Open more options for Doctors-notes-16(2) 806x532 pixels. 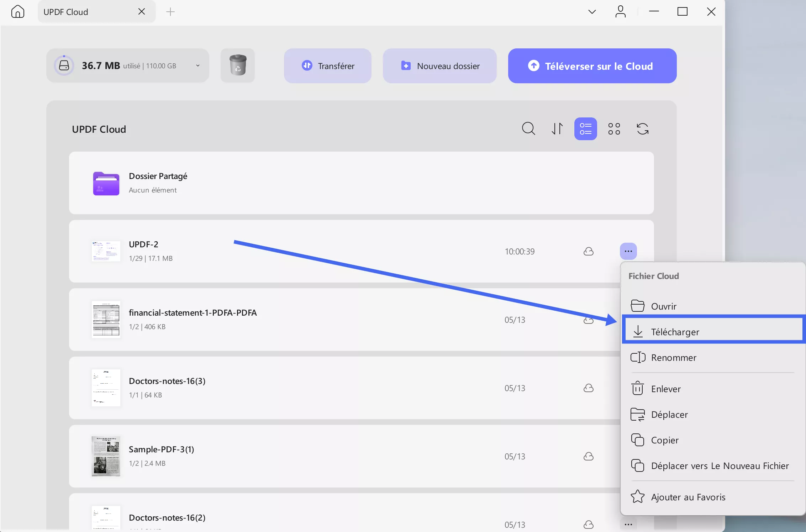[x=628, y=525]
